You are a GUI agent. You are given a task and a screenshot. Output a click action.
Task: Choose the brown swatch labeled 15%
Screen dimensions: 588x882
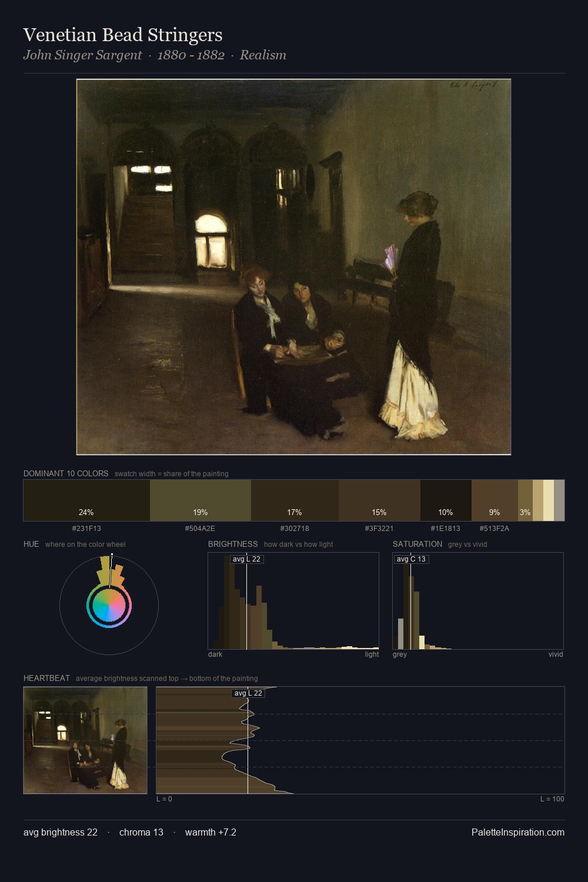click(x=379, y=500)
